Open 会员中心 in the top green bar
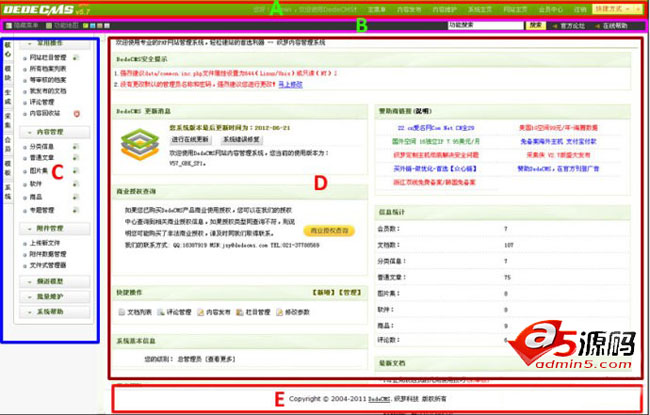The image size is (650, 415). 551,10
